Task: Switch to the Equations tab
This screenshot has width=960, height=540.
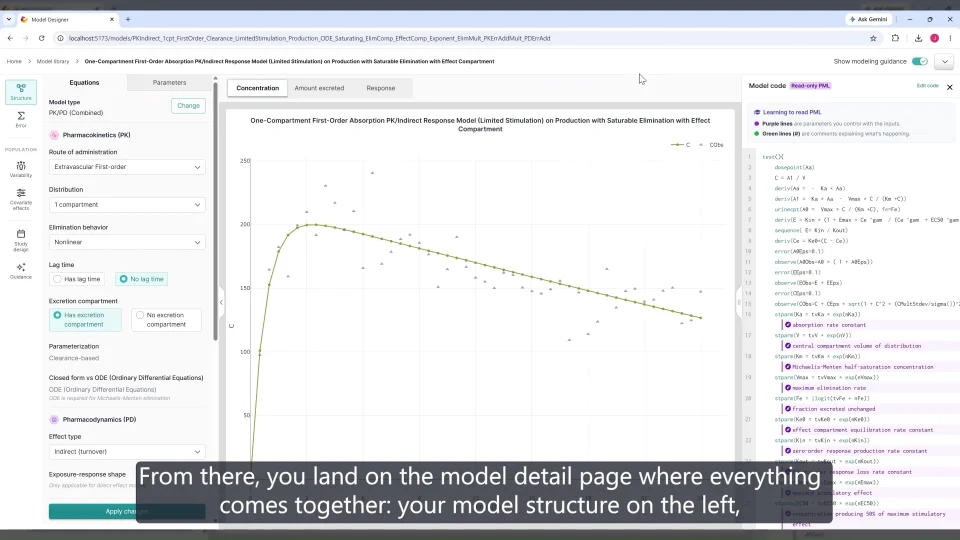Action: coord(84,83)
